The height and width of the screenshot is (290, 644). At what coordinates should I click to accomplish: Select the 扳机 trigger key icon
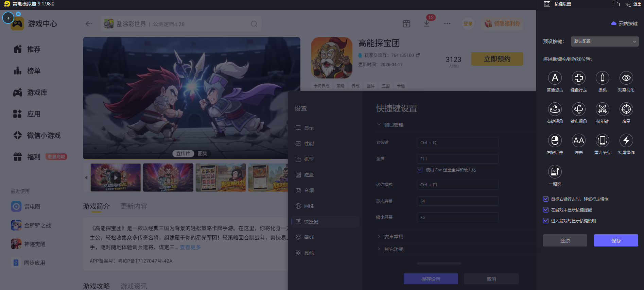(x=603, y=78)
